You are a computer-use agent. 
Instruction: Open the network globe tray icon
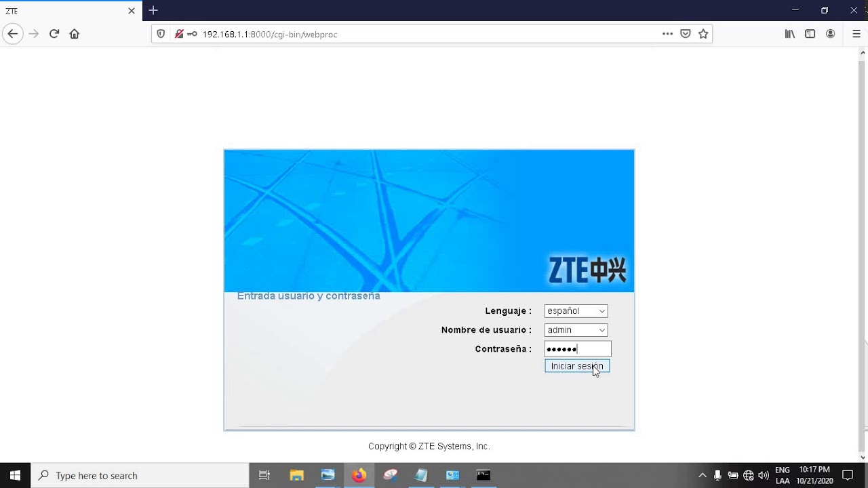point(749,475)
